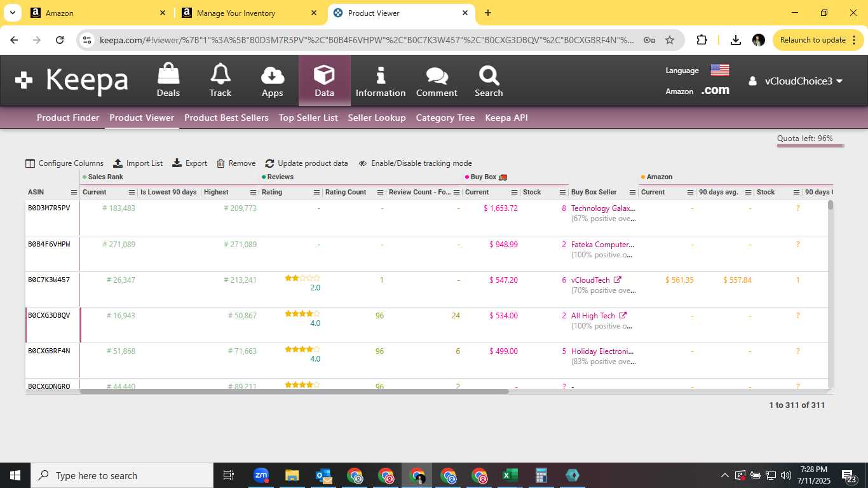Open Seller Lookup submenu item
Screen dimensions: 868x488
[377, 118]
